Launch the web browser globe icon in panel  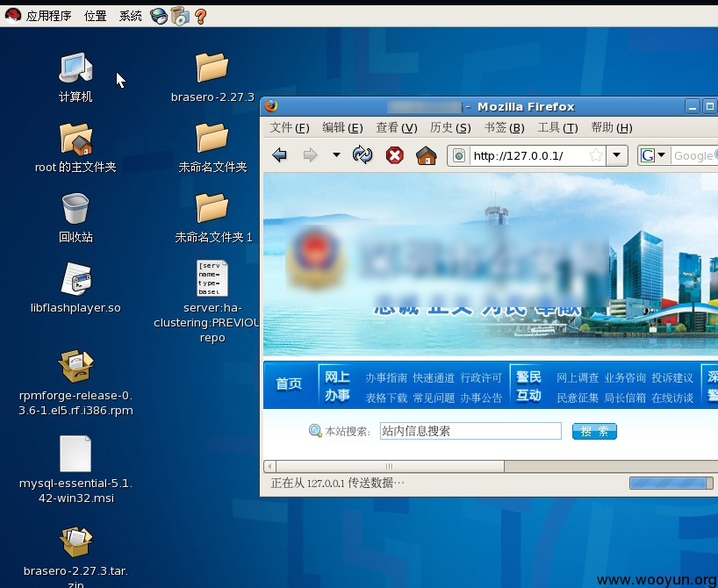coord(159,16)
